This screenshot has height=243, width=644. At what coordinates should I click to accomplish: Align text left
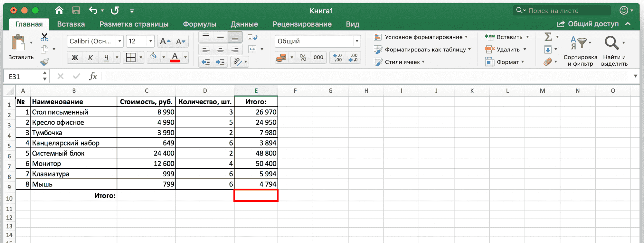coord(206,49)
